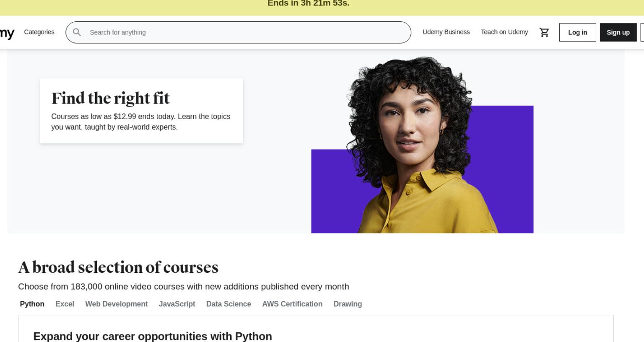Click the hero image of woman
644x342 pixels.
point(422,145)
